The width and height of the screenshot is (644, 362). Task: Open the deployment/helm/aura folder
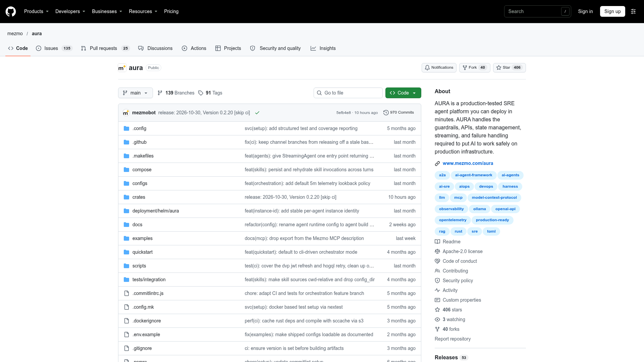tap(156, 211)
